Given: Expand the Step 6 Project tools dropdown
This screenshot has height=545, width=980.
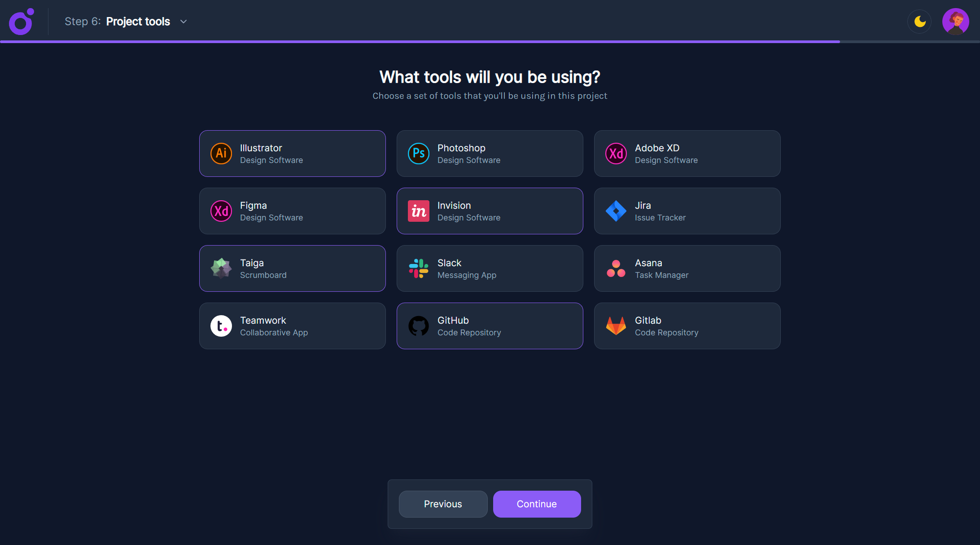Looking at the screenshot, I should click(x=184, y=22).
